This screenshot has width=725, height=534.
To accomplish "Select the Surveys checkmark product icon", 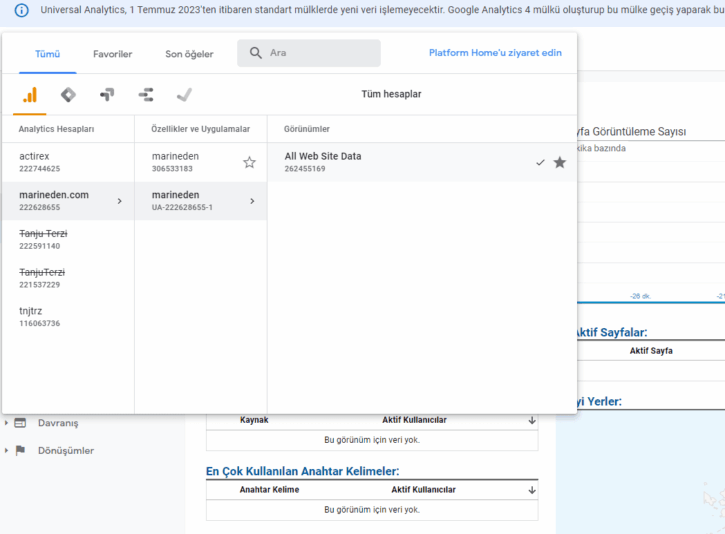I will pos(184,95).
